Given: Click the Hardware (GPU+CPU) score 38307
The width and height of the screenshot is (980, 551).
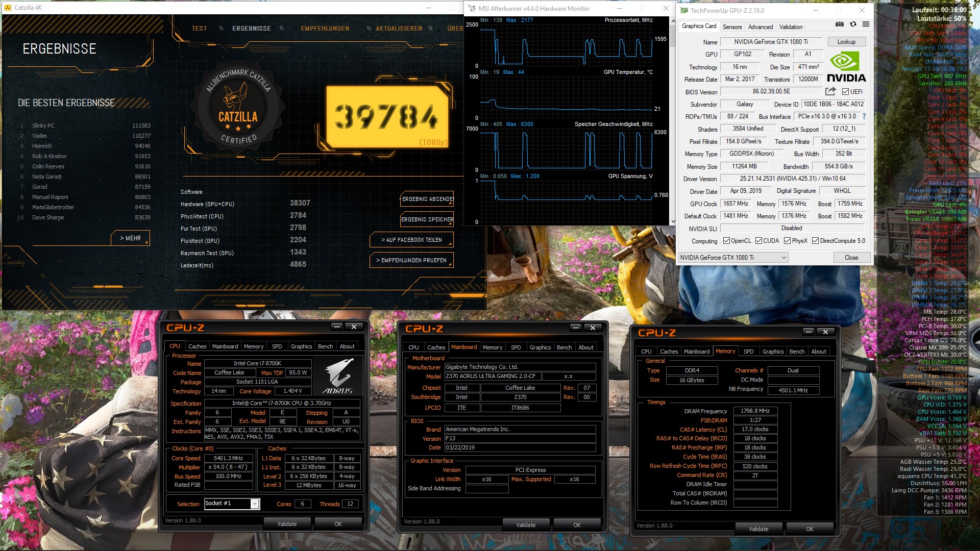Looking at the screenshot, I should coord(300,203).
